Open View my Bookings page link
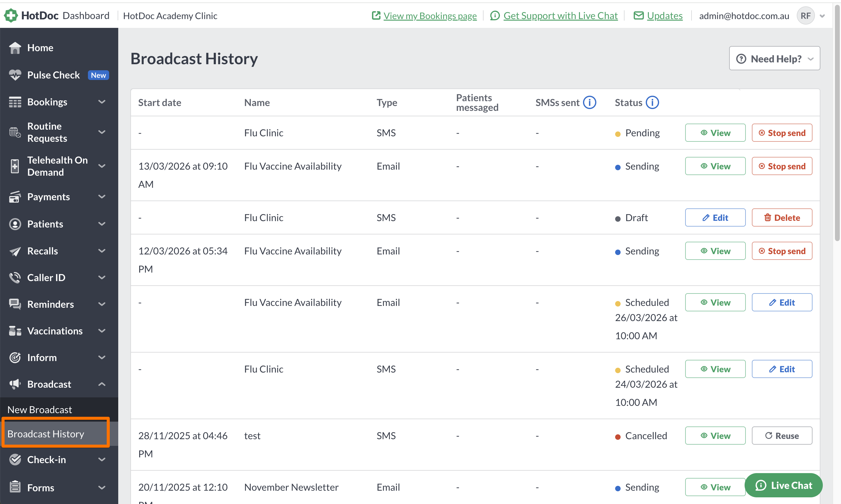 tap(430, 16)
